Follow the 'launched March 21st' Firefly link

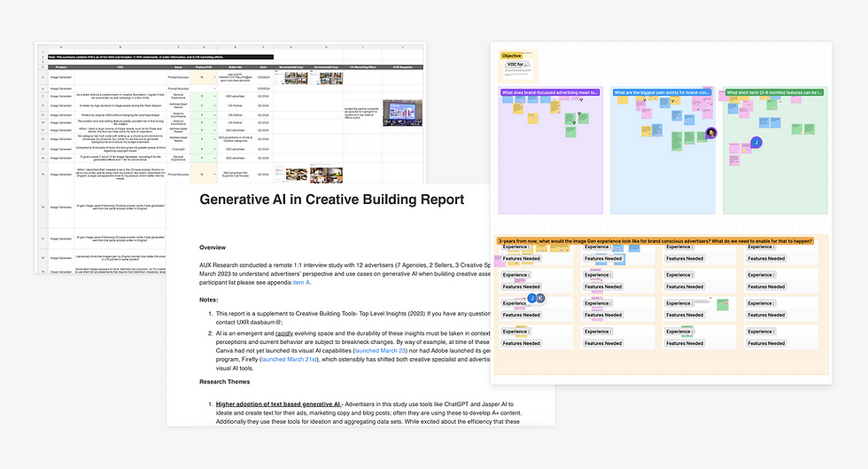click(289, 359)
